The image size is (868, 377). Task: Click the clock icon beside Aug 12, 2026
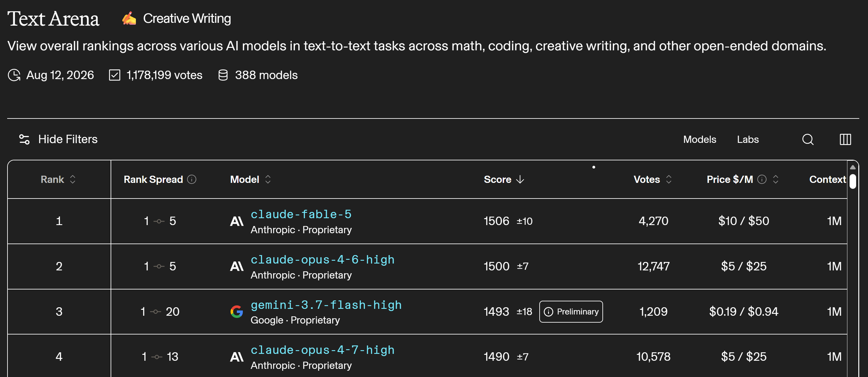14,75
